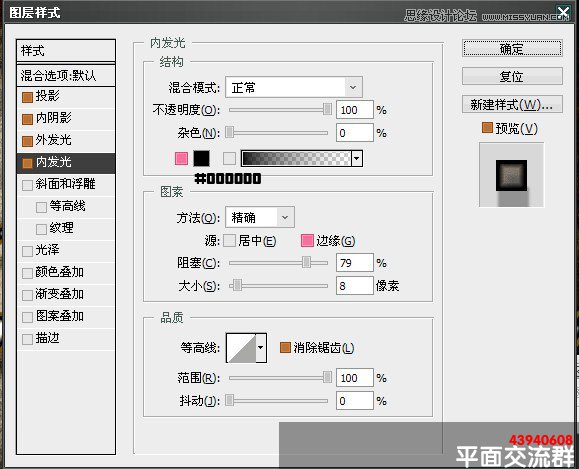Toggle the 外发光 outer glow checkbox
Image resolution: width=579 pixels, height=469 pixels.
(27, 141)
